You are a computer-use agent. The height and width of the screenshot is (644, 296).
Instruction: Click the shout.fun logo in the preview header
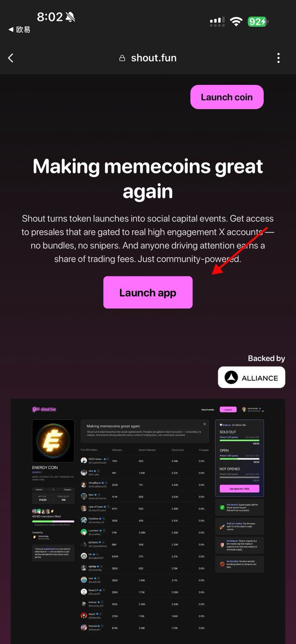(x=44, y=409)
